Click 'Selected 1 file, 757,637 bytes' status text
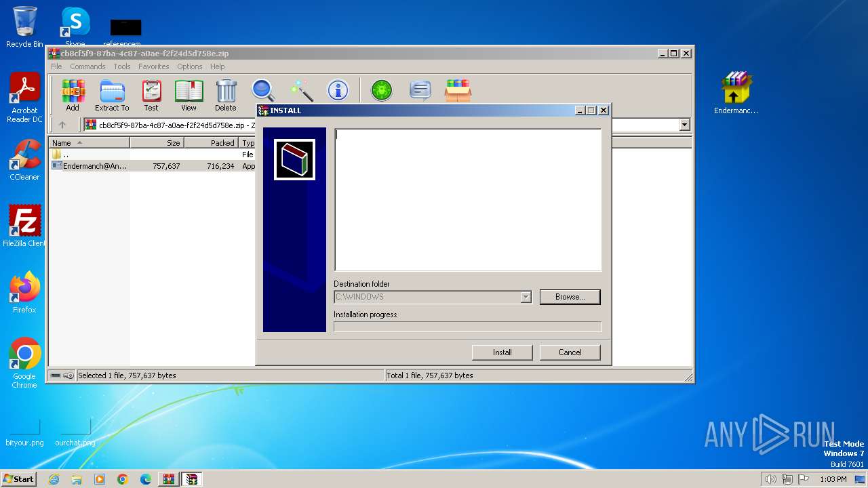The image size is (868, 488). (x=127, y=375)
